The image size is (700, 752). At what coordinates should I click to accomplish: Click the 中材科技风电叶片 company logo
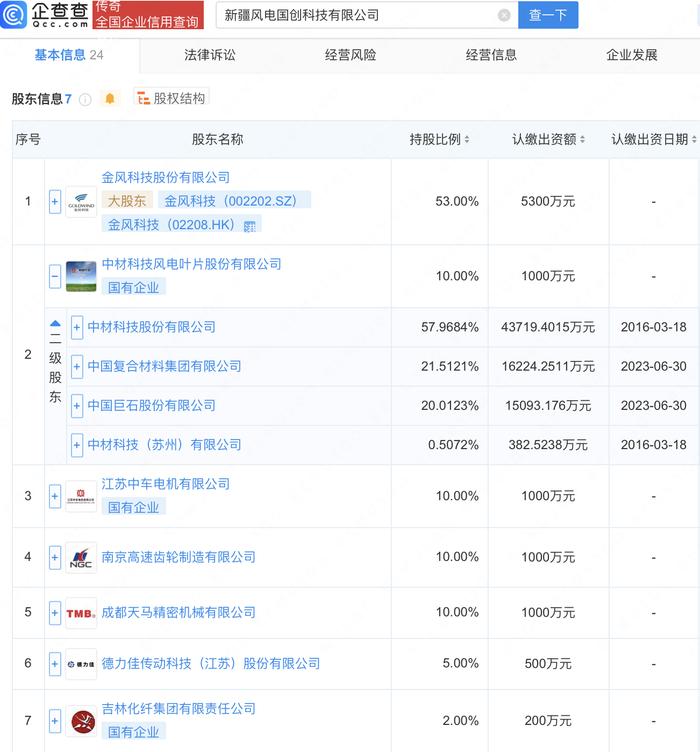(81, 276)
